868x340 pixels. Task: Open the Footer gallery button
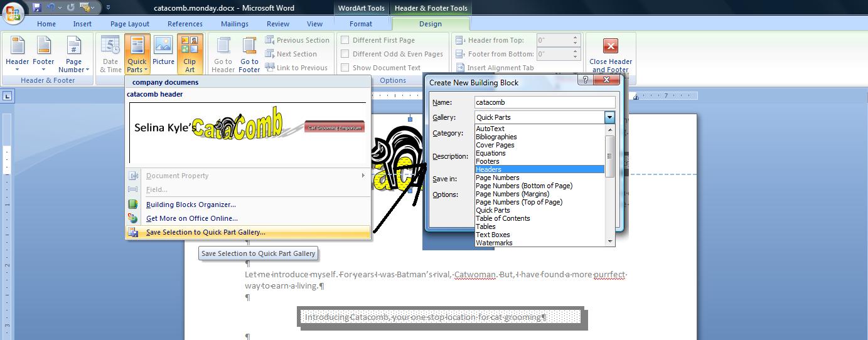[x=43, y=55]
